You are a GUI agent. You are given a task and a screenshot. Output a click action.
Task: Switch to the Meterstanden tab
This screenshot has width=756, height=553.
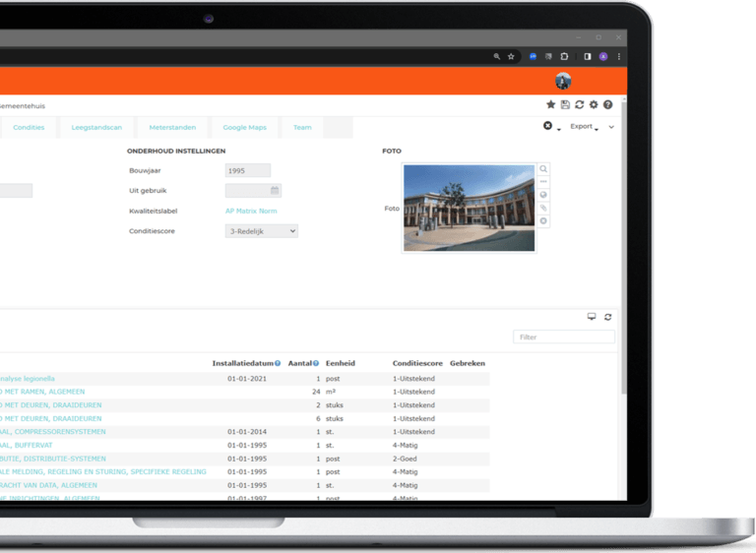tap(172, 128)
